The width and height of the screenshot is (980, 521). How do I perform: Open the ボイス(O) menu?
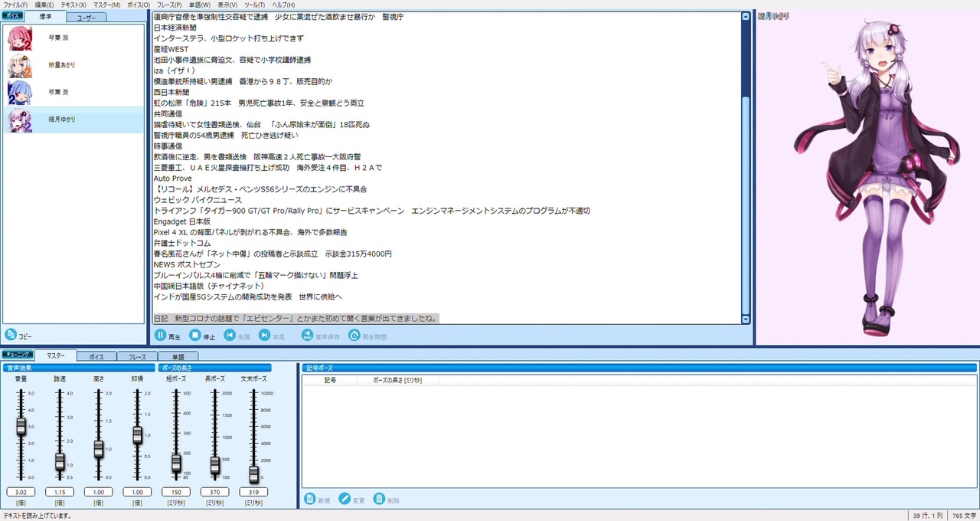[x=139, y=5]
